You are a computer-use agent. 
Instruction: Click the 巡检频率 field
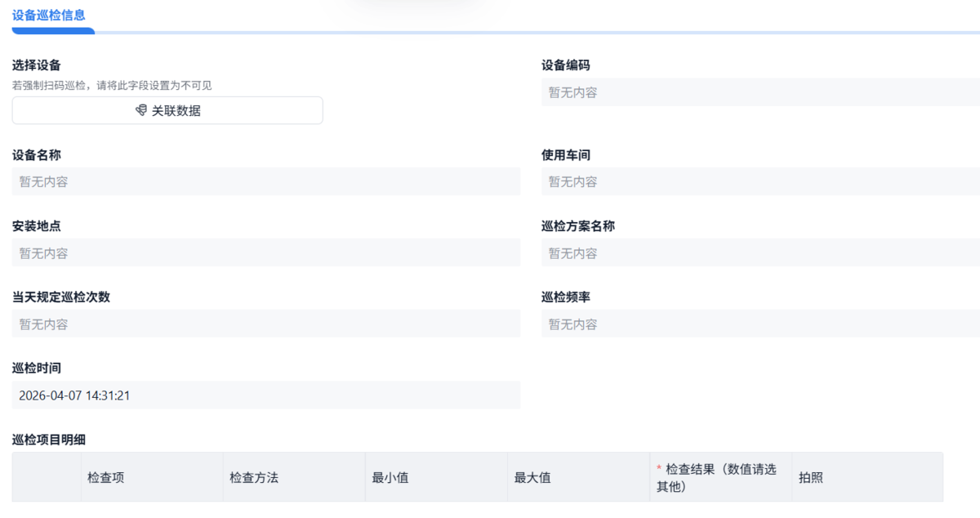(x=760, y=324)
